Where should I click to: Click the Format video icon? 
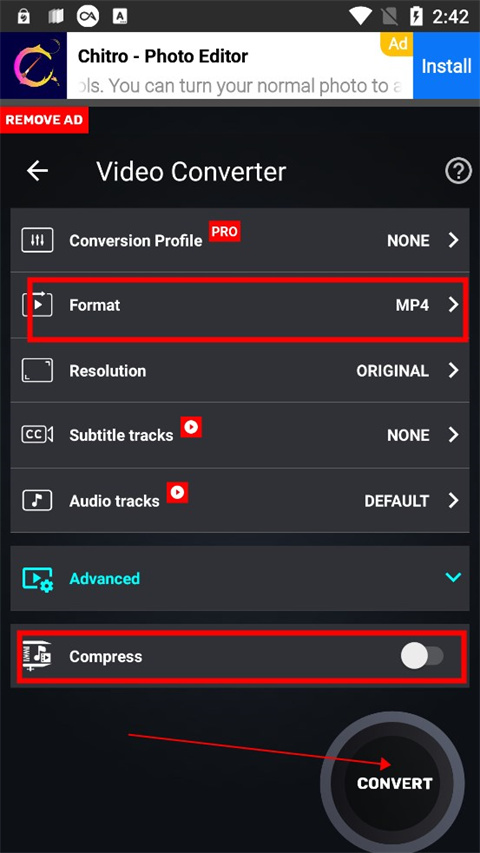click(37, 305)
